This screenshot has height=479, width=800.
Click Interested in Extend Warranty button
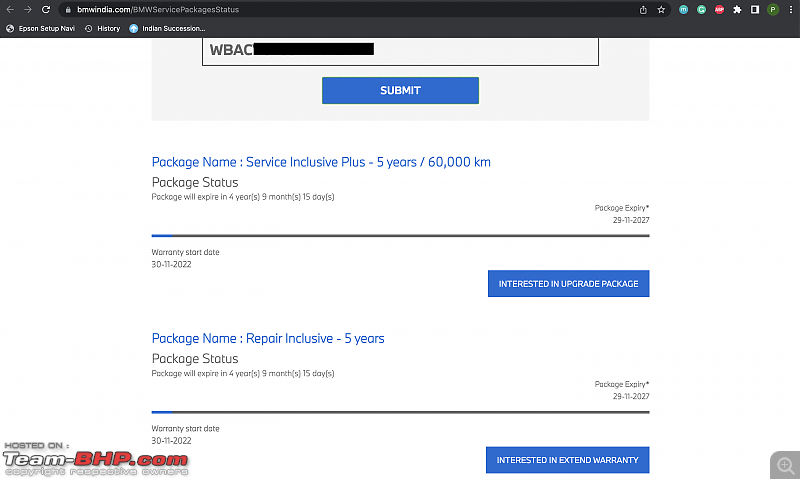click(x=567, y=460)
